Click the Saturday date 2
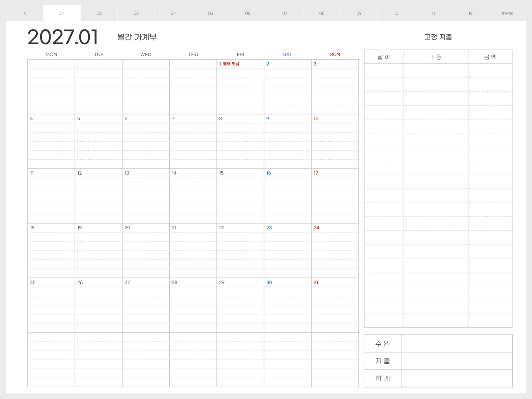 click(268, 64)
